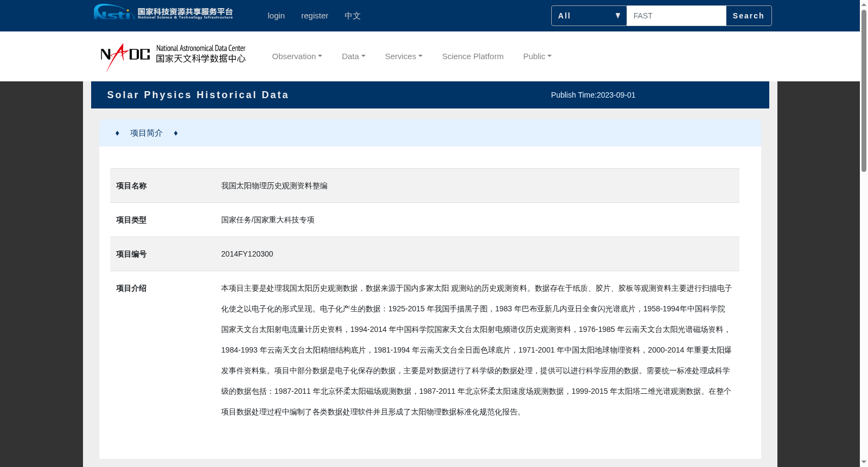Click the 项目名称 label cell
This screenshot has height=467, width=868.
131,185
